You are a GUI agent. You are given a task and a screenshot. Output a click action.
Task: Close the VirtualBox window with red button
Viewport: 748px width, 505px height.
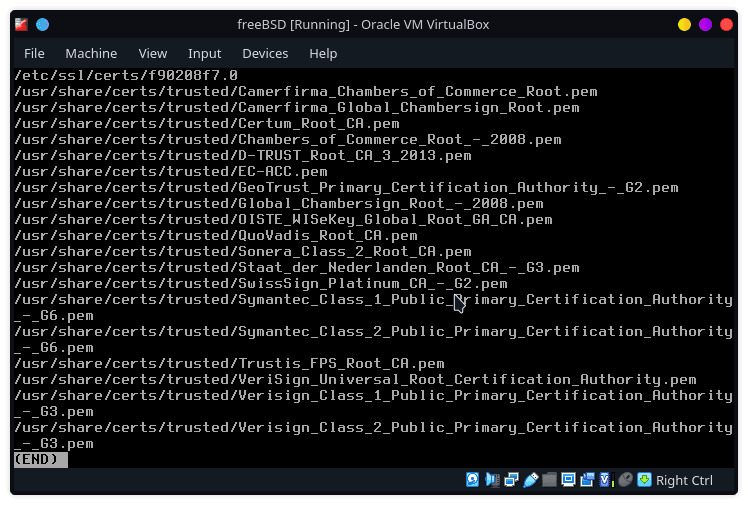[x=726, y=24]
